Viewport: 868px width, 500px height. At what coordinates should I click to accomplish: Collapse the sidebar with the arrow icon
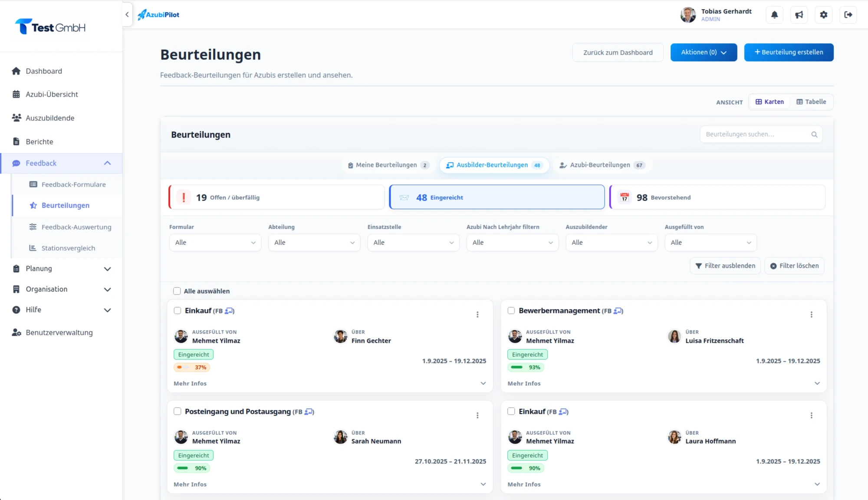[127, 15]
